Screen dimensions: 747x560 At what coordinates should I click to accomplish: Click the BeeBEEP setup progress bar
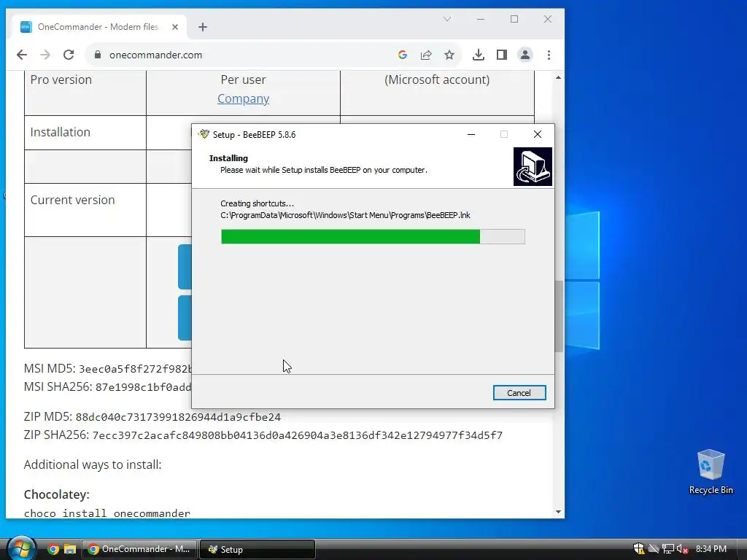[x=373, y=237]
